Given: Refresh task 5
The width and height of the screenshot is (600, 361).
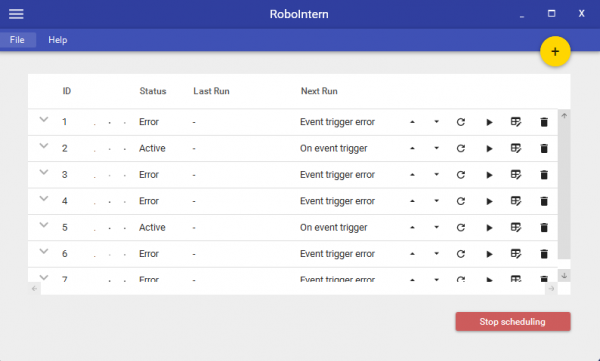Looking at the screenshot, I should pyautogui.click(x=461, y=228).
